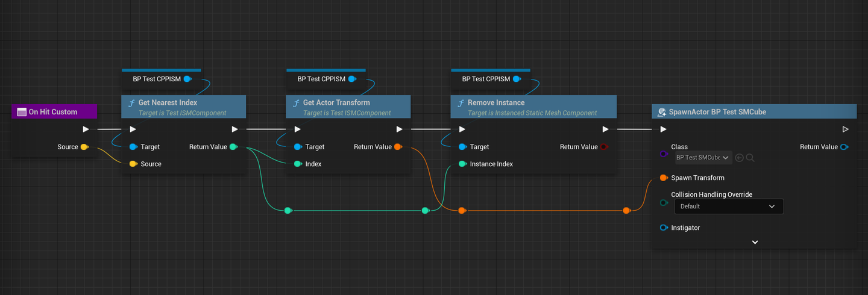This screenshot has width=868, height=295.
Task: Click function icon in Get Nearest Index title
Action: coord(131,103)
